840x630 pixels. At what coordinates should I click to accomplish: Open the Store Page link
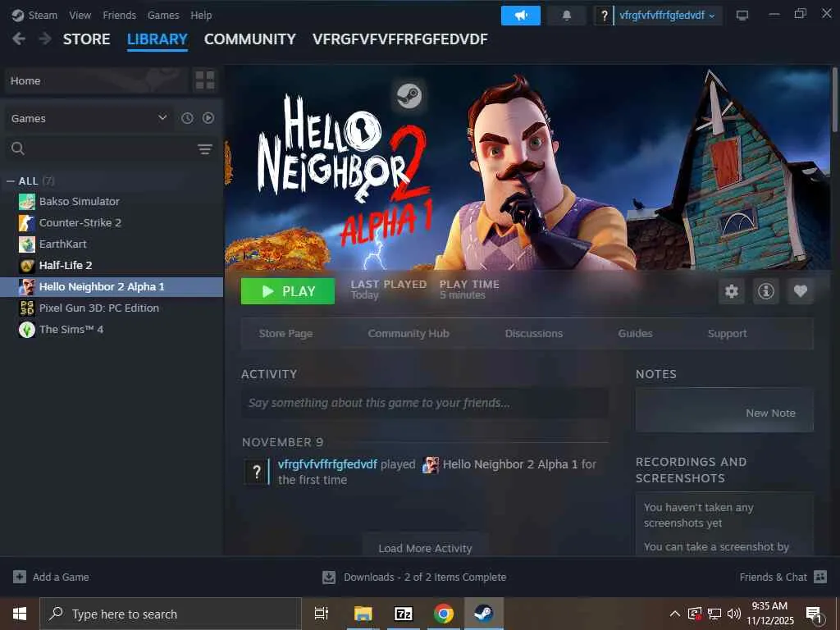[285, 333]
